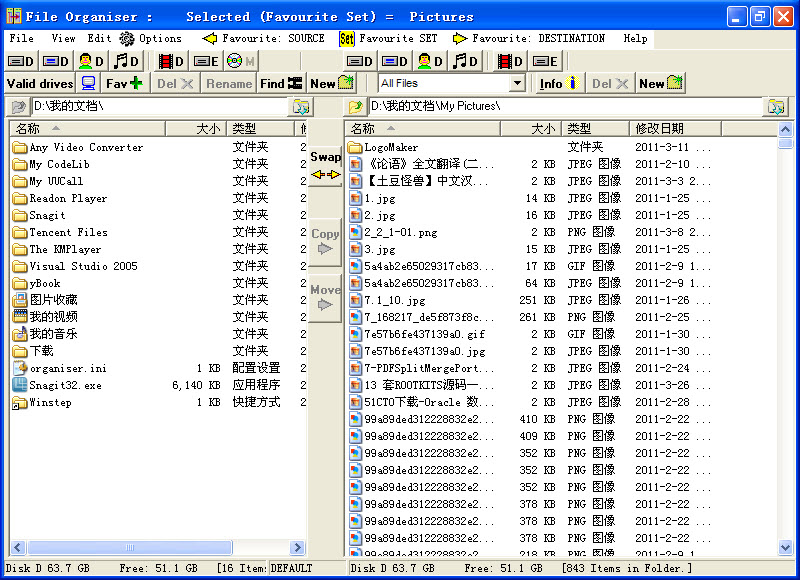
Task: Click the Swap panes button
Action: tap(325, 165)
